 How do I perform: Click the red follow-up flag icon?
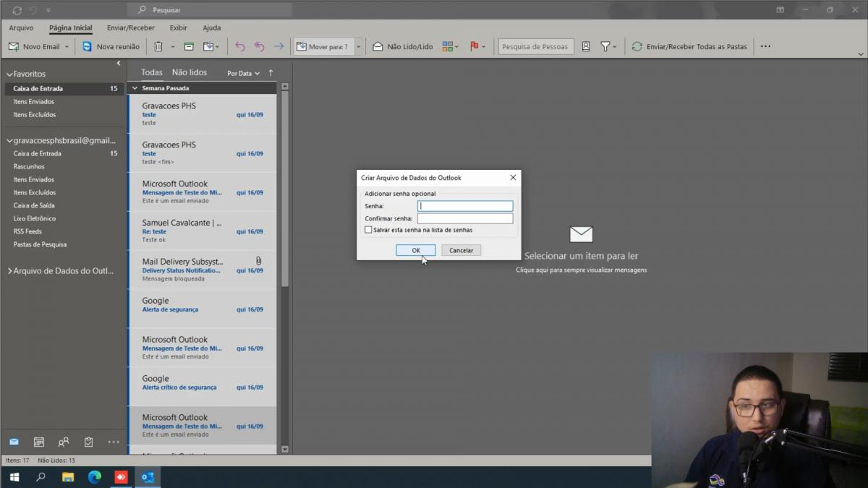coord(475,46)
